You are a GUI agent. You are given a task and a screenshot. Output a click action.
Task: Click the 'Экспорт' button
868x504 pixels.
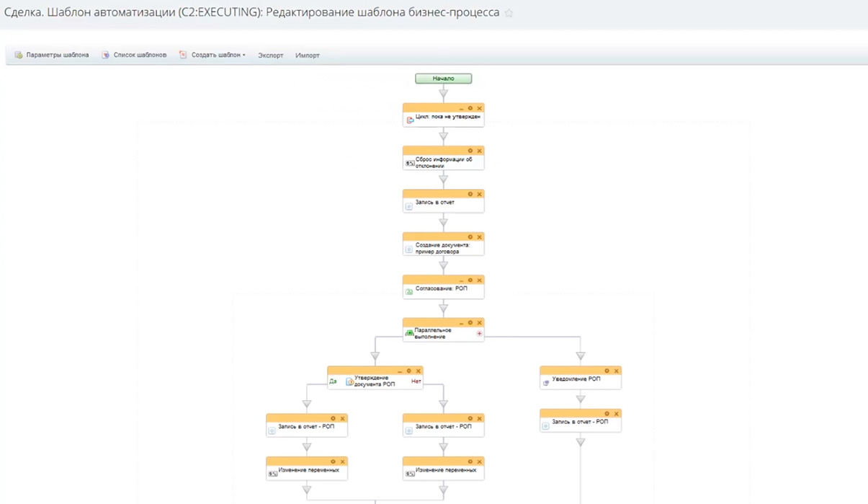[271, 56]
